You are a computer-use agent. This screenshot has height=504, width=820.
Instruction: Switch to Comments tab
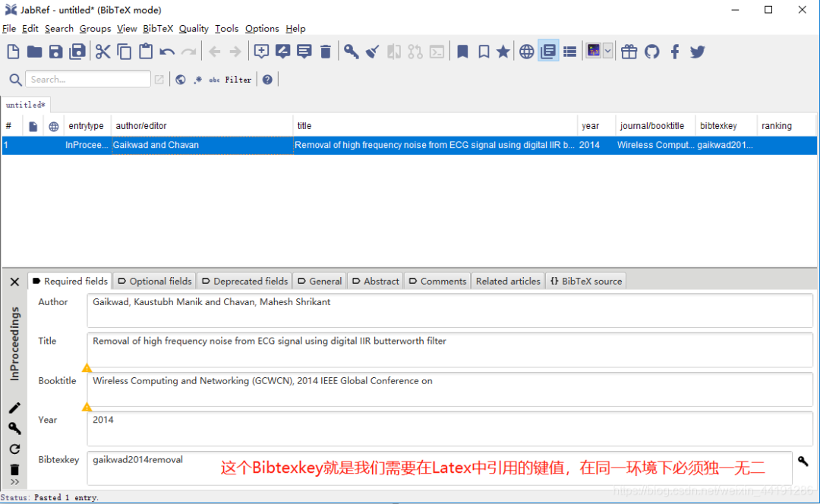[x=438, y=282]
